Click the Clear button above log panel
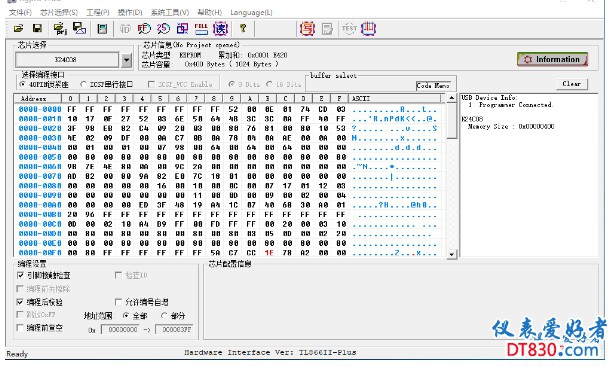This screenshot has width=614, height=367. tap(572, 84)
